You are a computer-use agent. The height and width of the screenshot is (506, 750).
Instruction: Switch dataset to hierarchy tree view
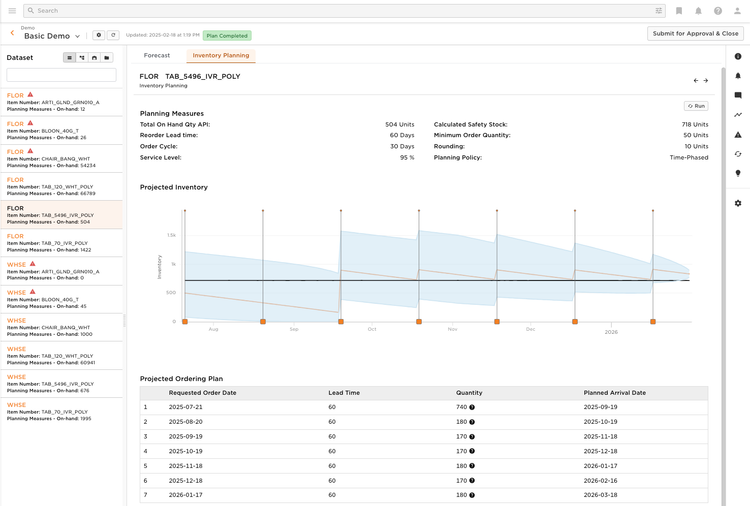82,58
